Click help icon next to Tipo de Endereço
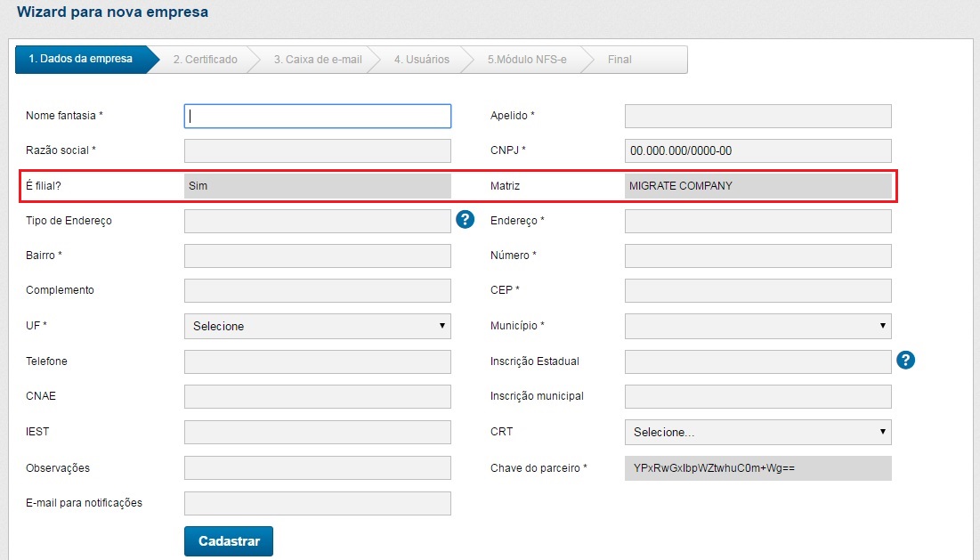 point(465,220)
